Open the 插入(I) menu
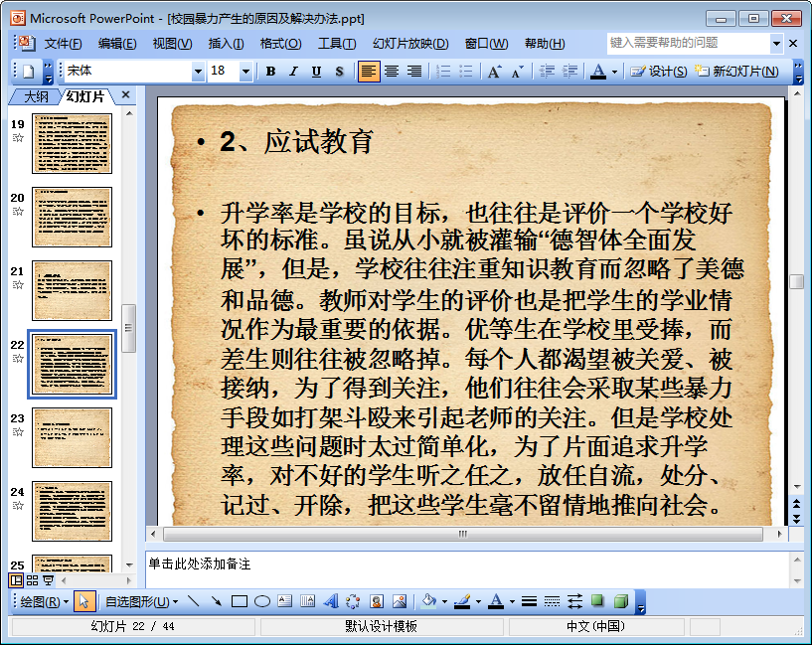The height and width of the screenshot is (645, 812). [x=227, y=44]
